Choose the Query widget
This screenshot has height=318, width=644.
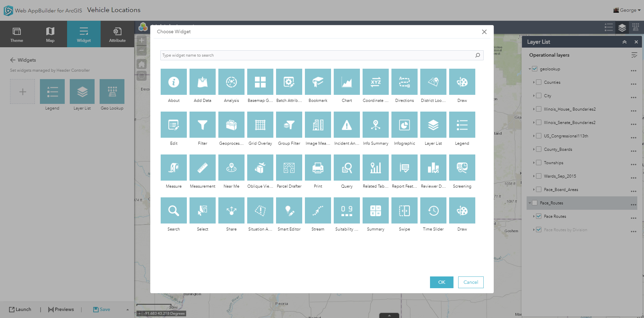tap(347, 168)
